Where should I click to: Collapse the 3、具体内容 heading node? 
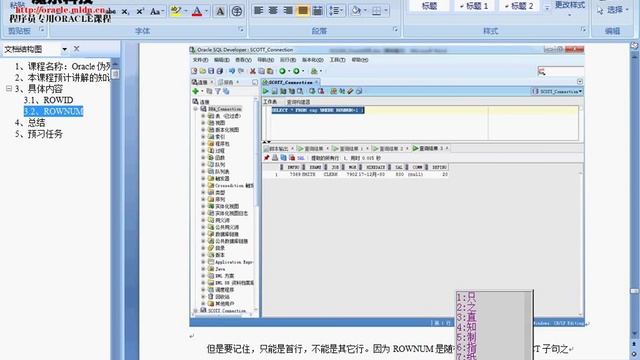(x=9, y=89)
